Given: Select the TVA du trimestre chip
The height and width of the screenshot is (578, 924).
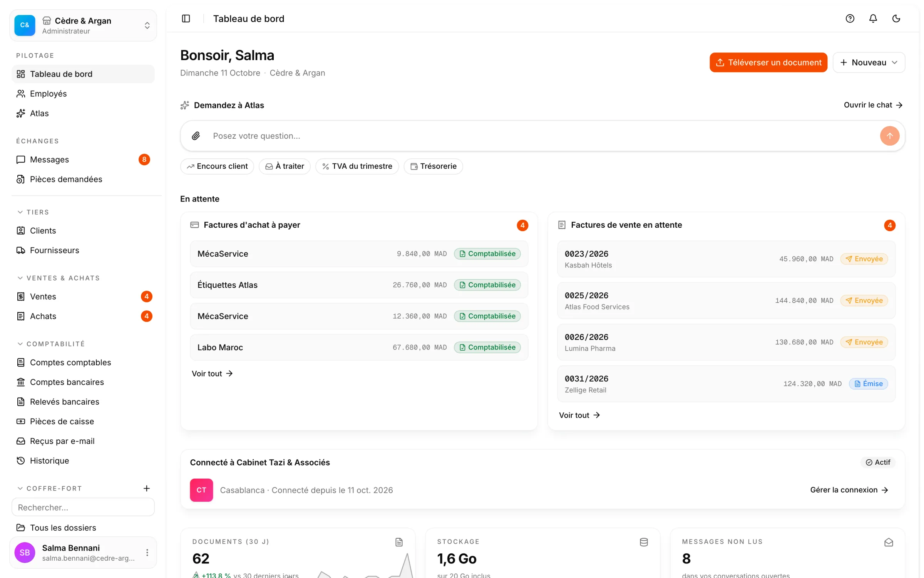Looking at the screenshot, I should (357, 166).
